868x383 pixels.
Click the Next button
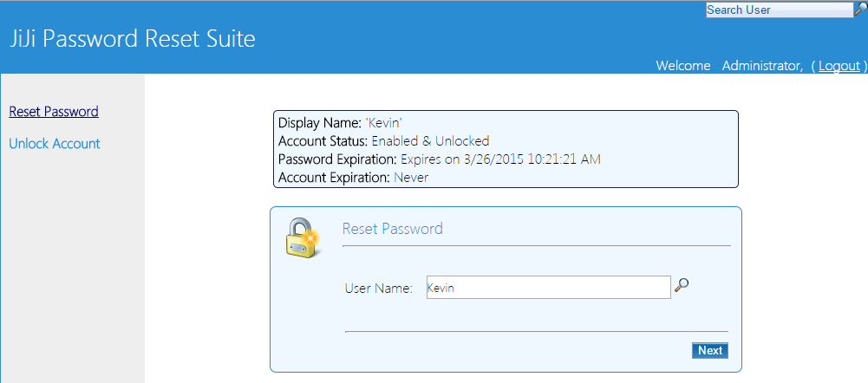(x=709, y=350)
